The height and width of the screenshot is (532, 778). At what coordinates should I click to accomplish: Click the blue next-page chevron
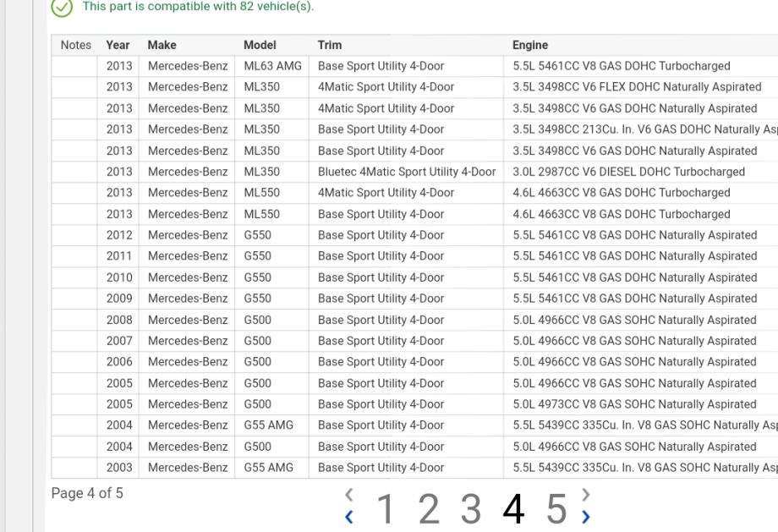click(x=585, y=517)
